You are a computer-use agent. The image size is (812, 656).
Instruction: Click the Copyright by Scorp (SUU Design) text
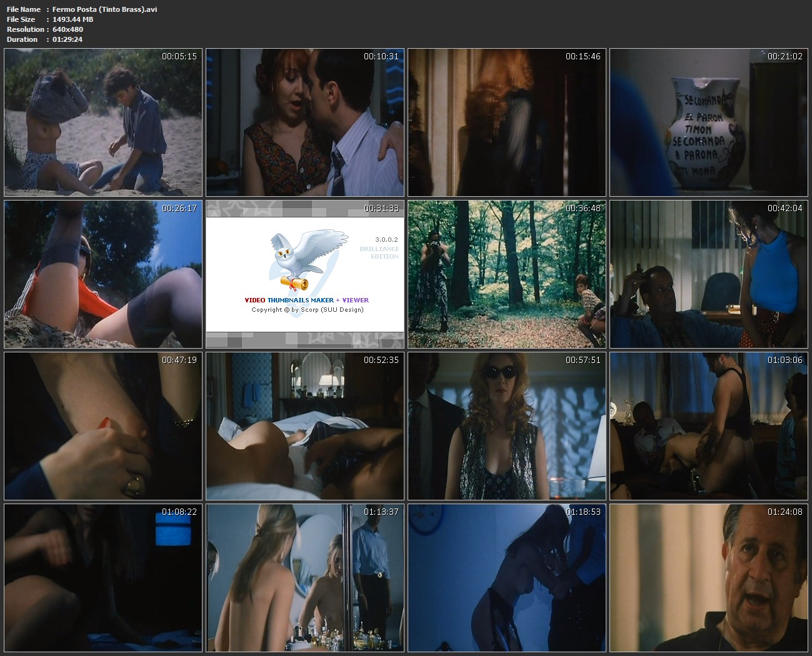[x=307, y=309]
